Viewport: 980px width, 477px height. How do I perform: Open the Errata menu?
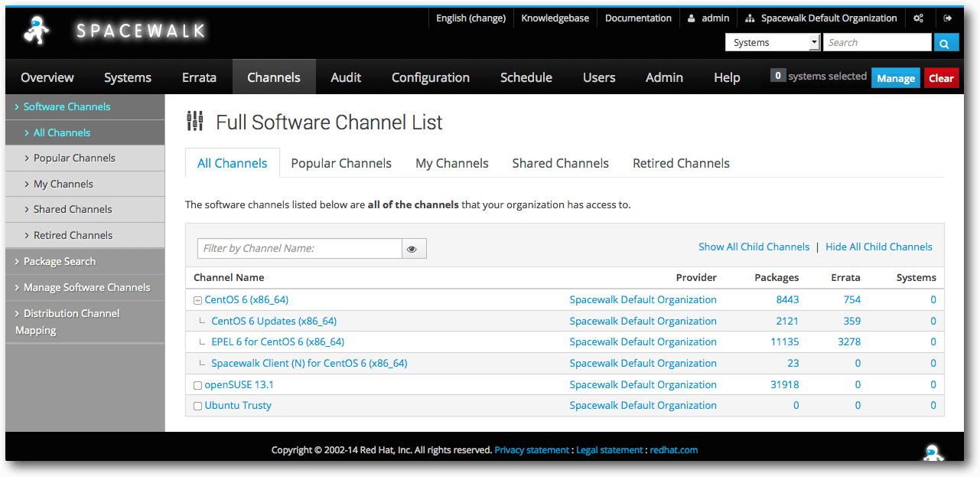pos(199,77)
